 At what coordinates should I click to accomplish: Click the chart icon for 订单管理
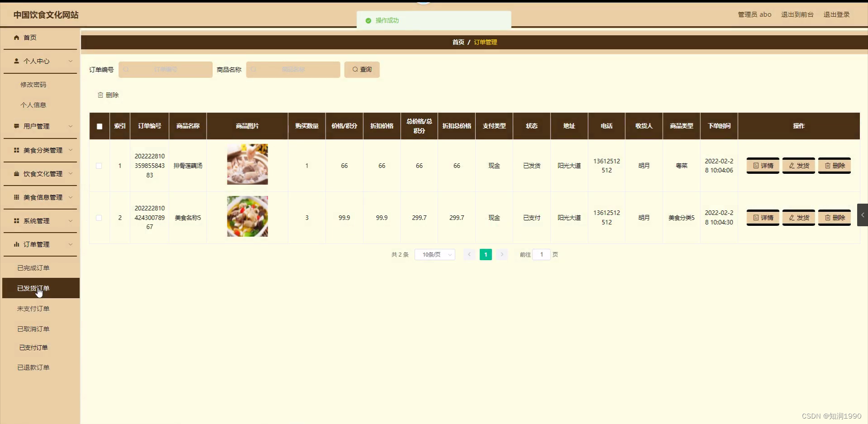17,244
